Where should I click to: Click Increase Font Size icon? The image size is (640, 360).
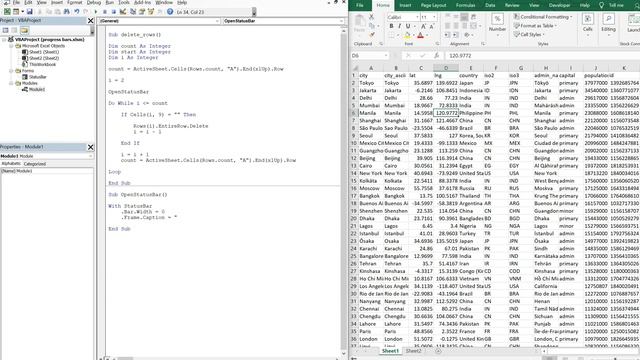click(423, 26)
